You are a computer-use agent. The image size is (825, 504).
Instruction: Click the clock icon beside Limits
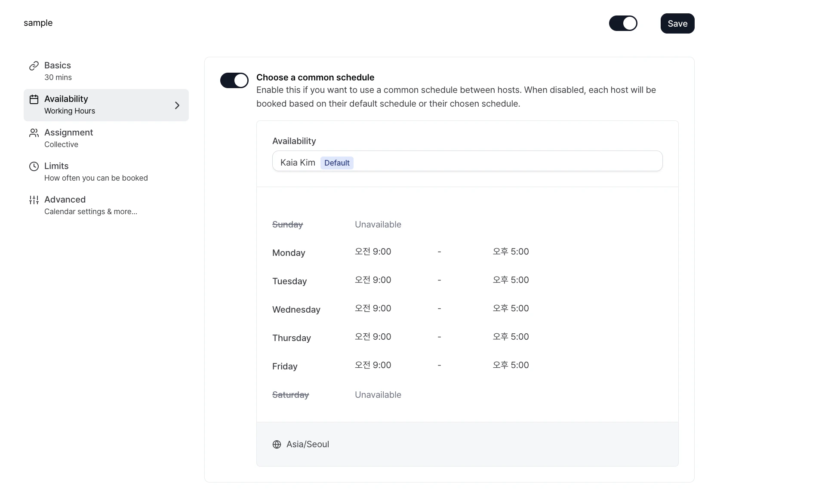point(34,166)
